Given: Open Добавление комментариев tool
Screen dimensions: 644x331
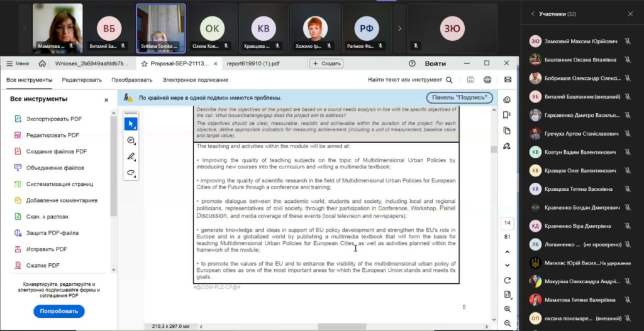Looking at the screenshot, I should pos(62,200).
